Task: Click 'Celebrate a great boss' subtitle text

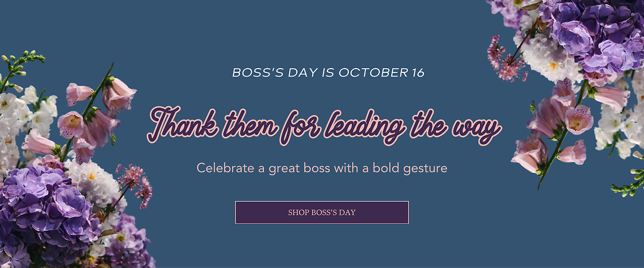Action: (x=321, y=168)
